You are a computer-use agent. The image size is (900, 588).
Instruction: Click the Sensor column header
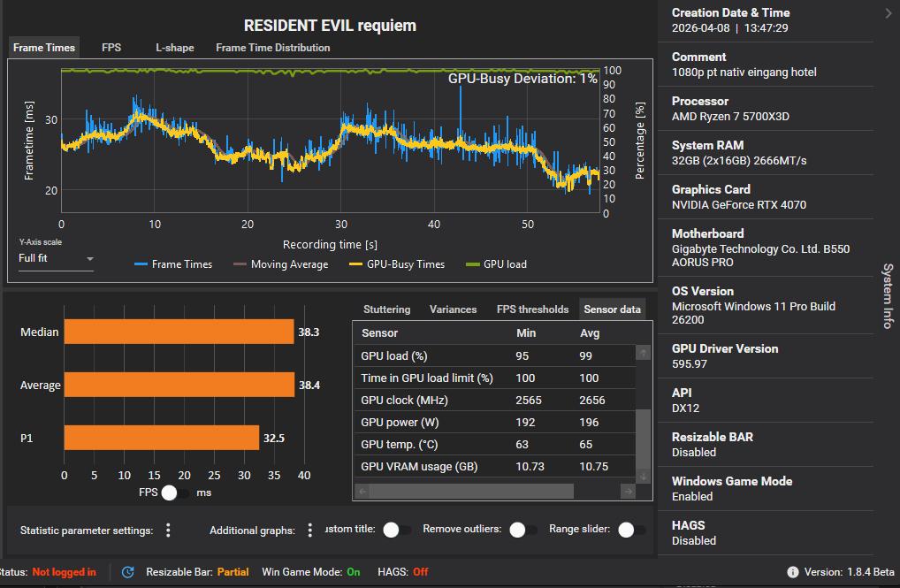[379, 333]
